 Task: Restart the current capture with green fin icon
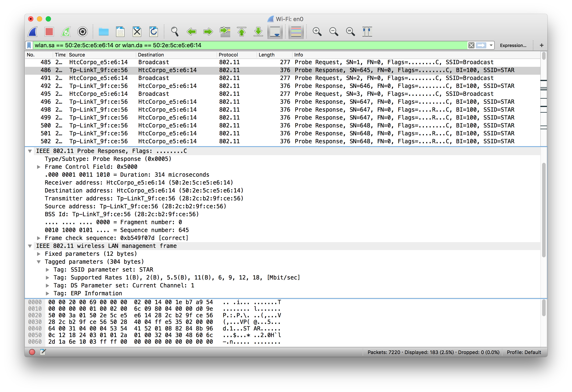click(x=66, y=32)
